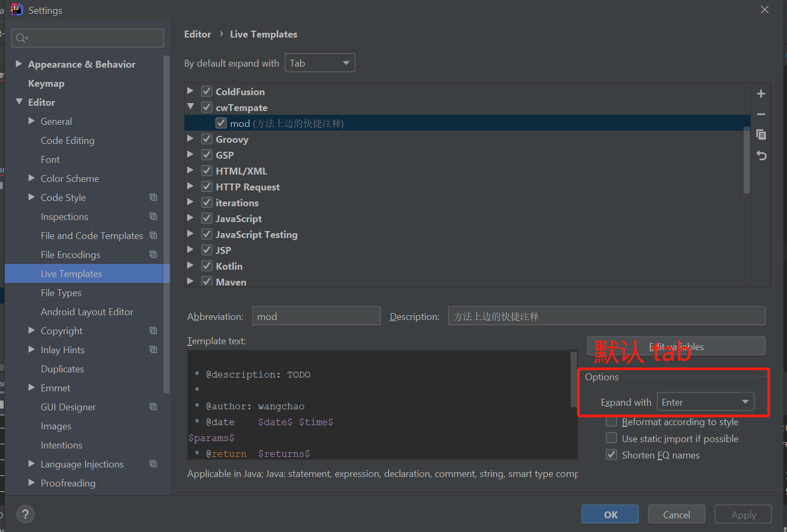The width and height of the screenshot is (787, 532).
Task: Click project-level icon beside Inspections
Action: pos(153,216)
